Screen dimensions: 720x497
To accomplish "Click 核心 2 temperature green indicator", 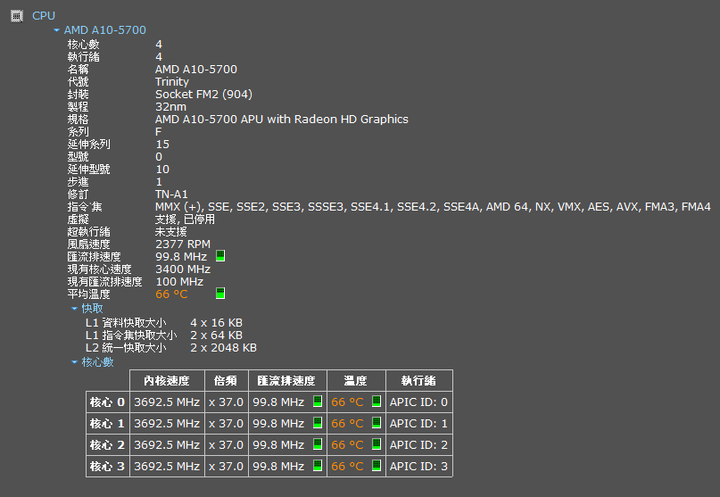I will [x=377, y=444].
